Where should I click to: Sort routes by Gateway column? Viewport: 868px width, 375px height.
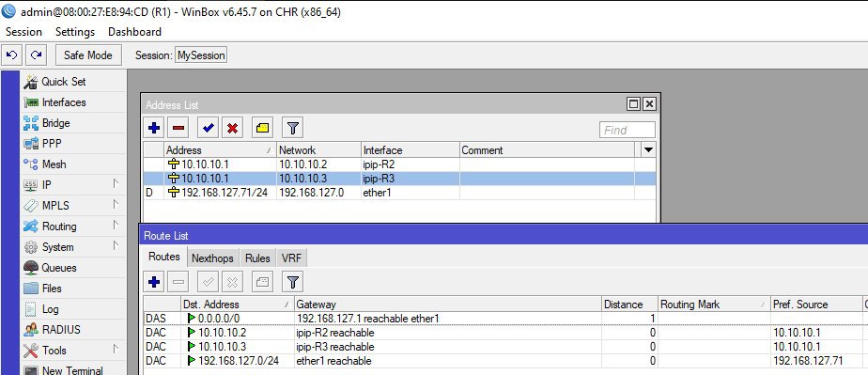(x=448, y=305)
